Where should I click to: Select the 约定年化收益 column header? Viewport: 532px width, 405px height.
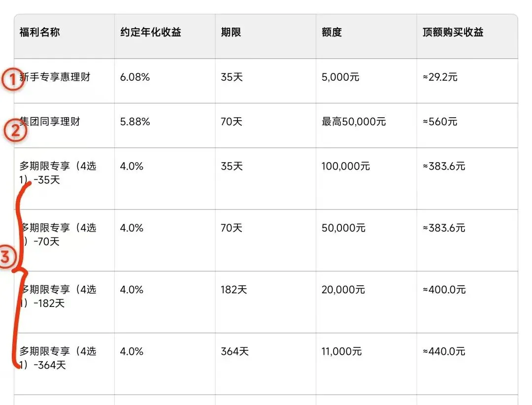tap(150, 33)
